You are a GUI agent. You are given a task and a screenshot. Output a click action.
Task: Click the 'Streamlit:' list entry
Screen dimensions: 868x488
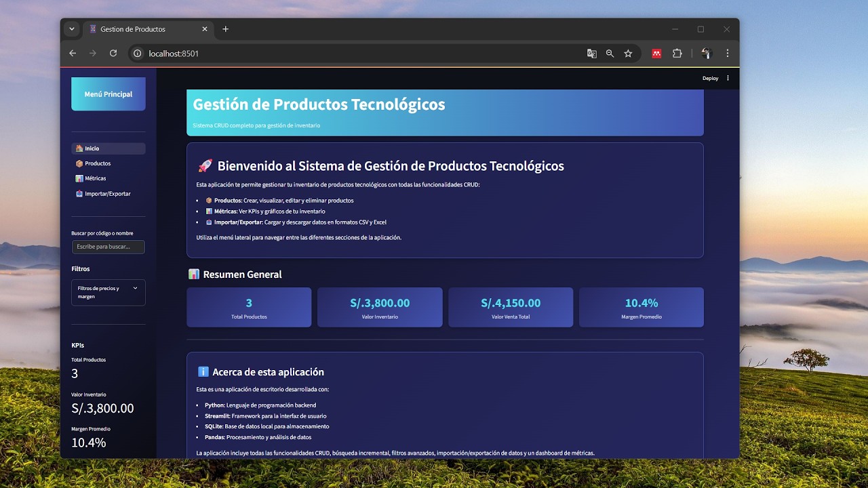[x=265, y=416]
